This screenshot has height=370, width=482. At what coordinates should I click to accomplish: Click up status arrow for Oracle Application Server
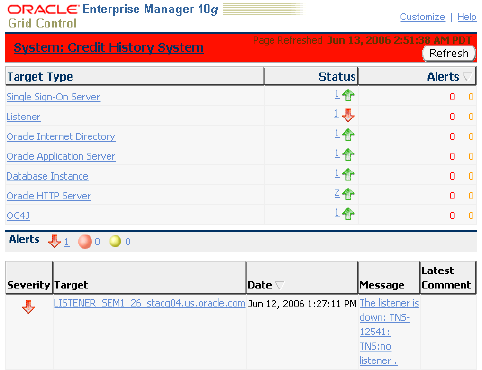click(x=348, y=154)
